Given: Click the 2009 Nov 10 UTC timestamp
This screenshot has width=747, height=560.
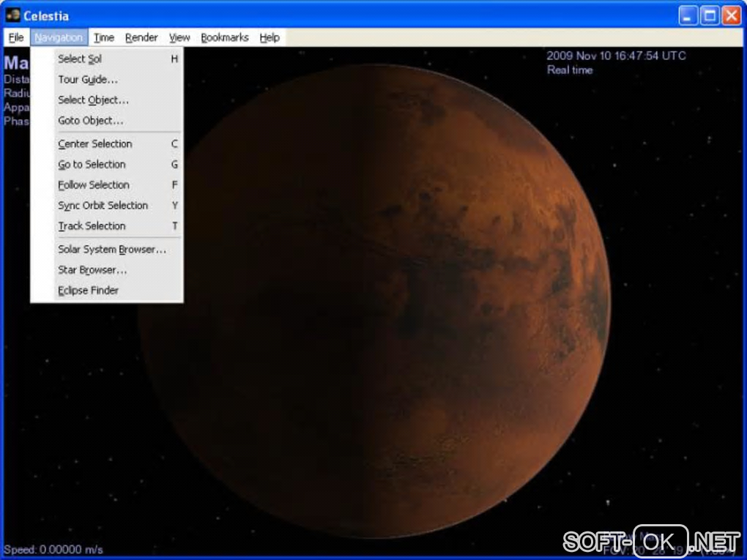Looking at the screenshot, I should tap(616, 56).
